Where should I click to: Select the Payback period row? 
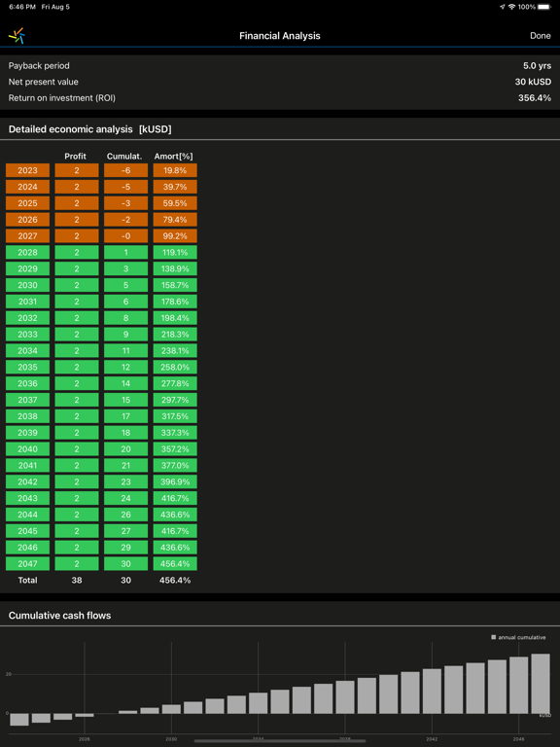click(x=280, y=66)
